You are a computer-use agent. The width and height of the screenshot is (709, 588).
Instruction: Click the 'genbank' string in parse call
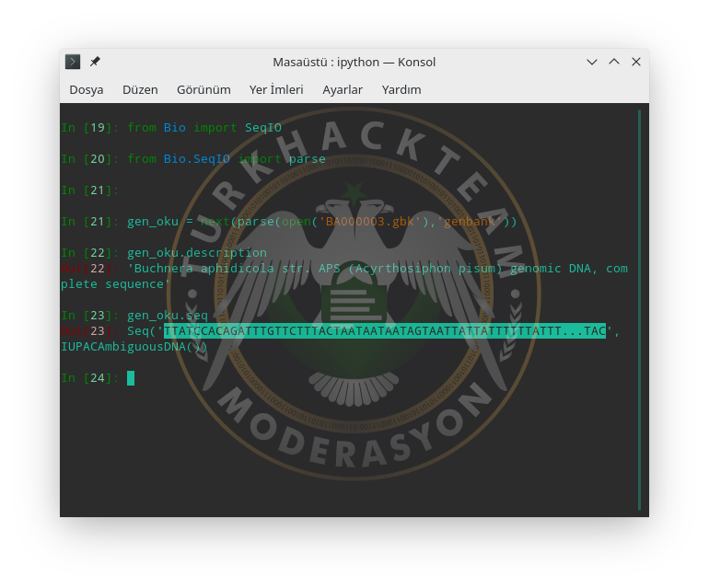[470, 222]
